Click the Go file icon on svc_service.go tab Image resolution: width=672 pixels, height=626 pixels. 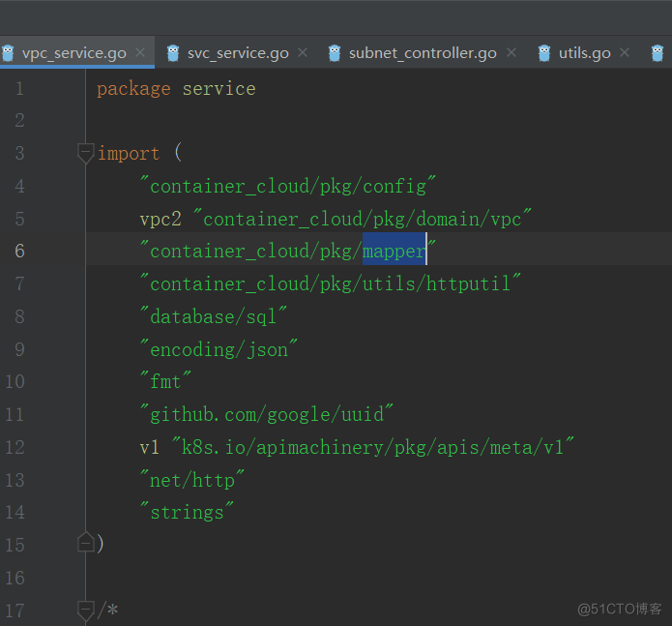[x=173, y=52]
